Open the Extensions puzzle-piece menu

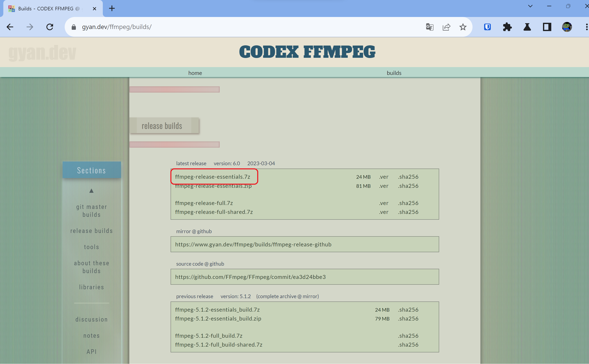pos(507,27)
